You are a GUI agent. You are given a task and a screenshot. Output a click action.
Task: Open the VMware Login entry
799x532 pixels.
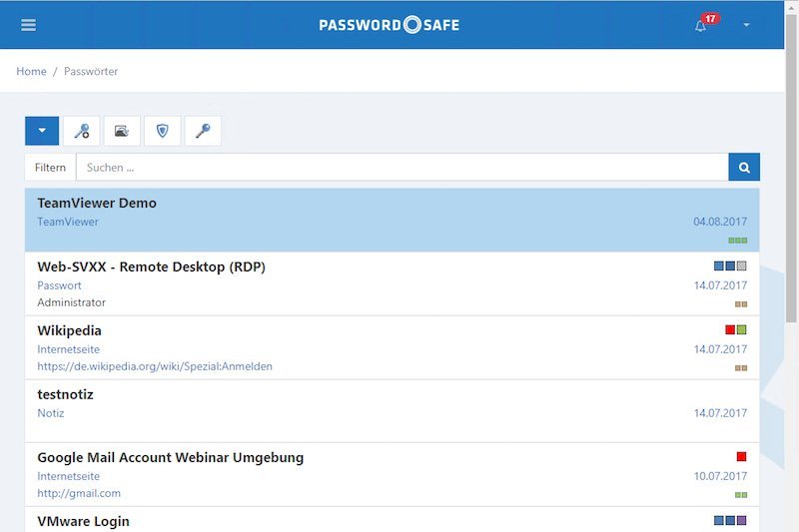point(392,519)
